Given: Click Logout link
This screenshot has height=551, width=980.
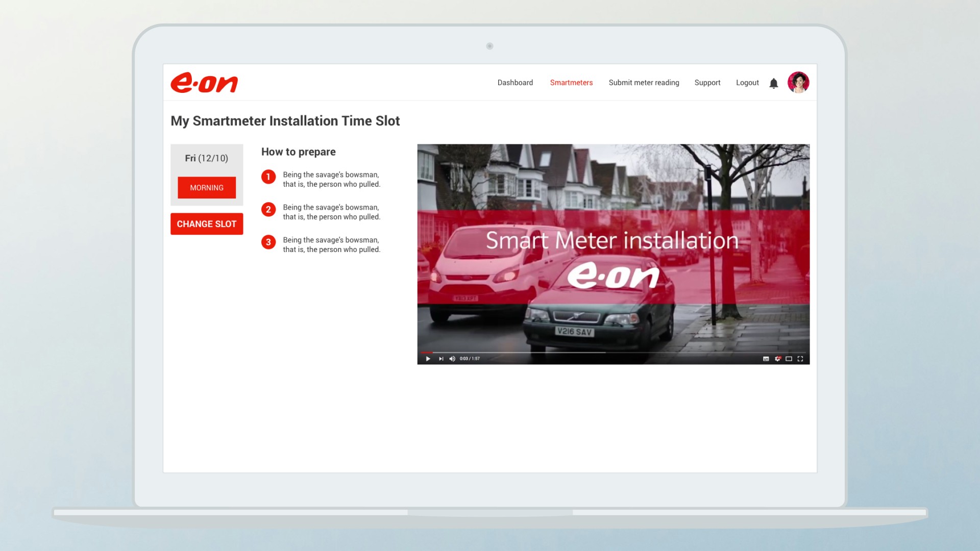Looking at the screenshot, I should coord(747,83).
